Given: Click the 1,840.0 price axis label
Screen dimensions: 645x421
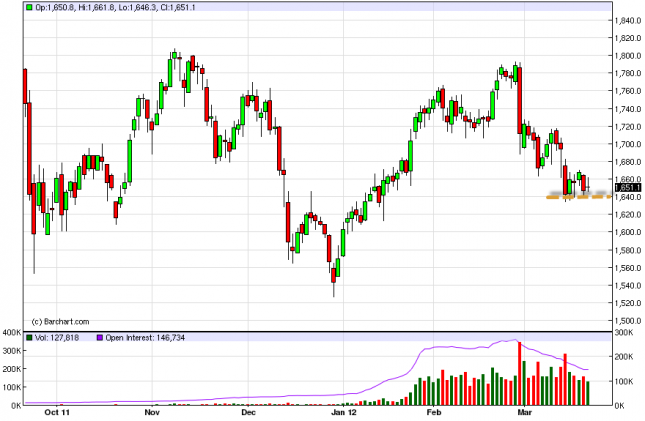Looking at the screenshot, I should tap(628, 20).
